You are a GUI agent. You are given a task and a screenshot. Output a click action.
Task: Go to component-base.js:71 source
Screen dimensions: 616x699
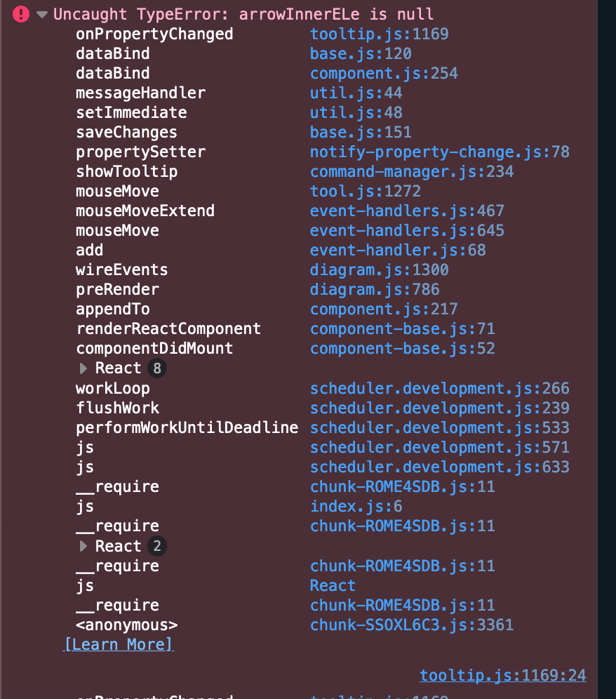pyautogui.click(x=403, y=328)
